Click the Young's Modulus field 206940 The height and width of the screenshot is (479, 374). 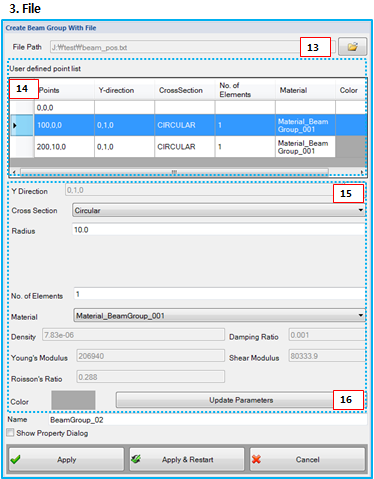tap(151, 356)
